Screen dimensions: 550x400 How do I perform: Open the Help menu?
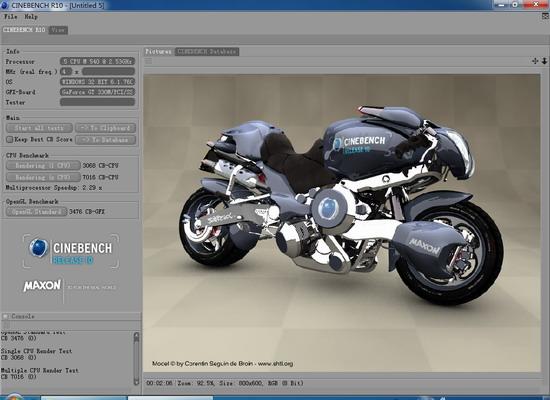coord(31,16)
